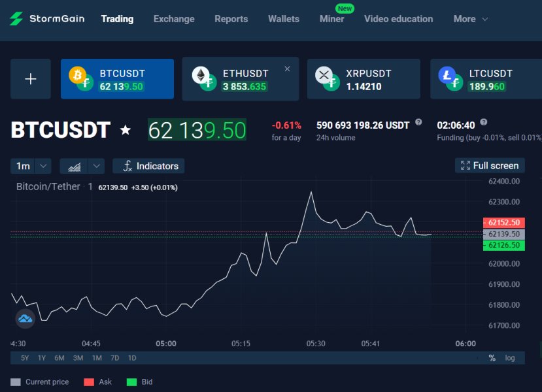Click the plus icon to add instrument
Screen dimensions: 542x392
[x=30, y=79]
